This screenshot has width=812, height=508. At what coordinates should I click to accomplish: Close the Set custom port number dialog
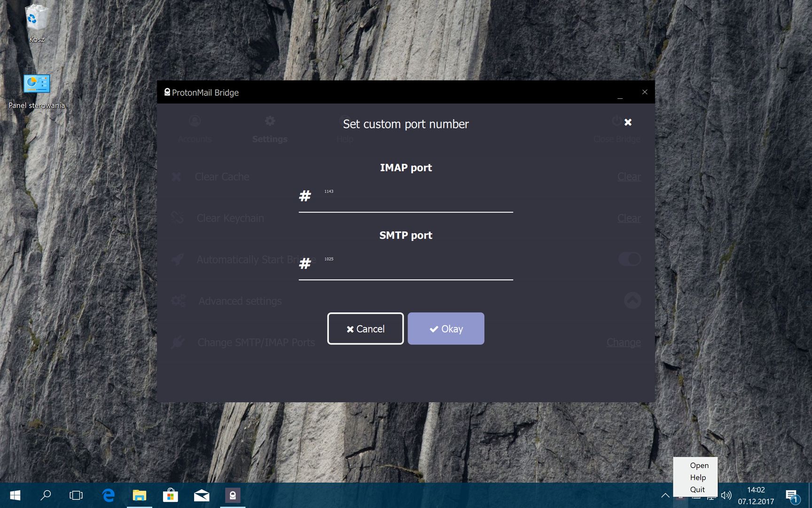pos(628,122)
